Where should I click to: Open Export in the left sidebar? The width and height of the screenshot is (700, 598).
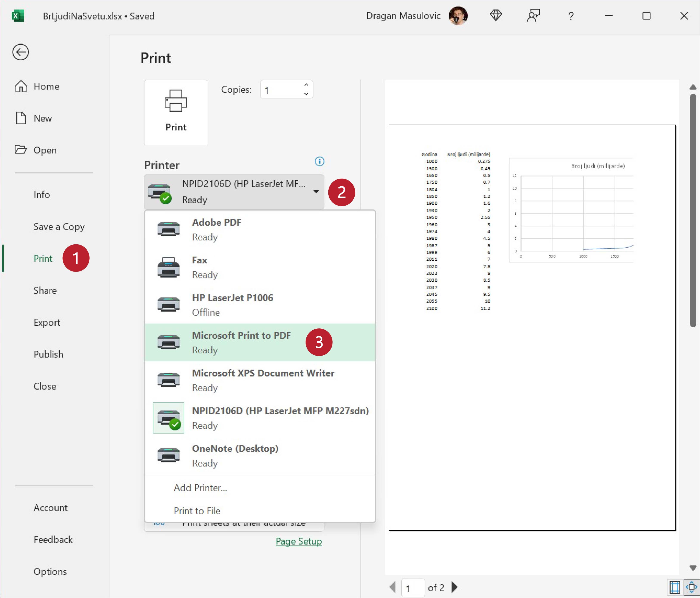47,322
